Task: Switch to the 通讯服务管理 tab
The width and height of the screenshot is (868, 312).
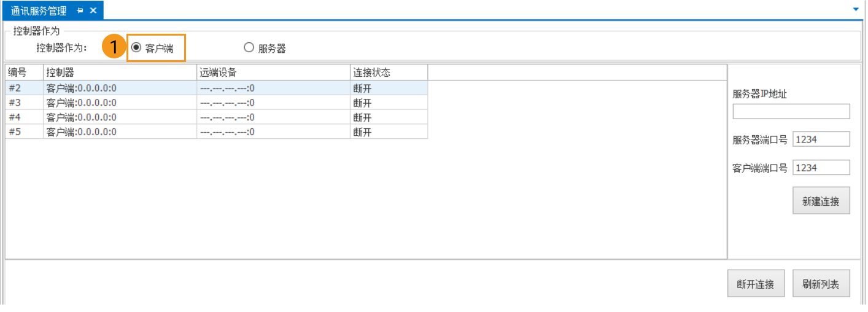Action: click(39, 10)
